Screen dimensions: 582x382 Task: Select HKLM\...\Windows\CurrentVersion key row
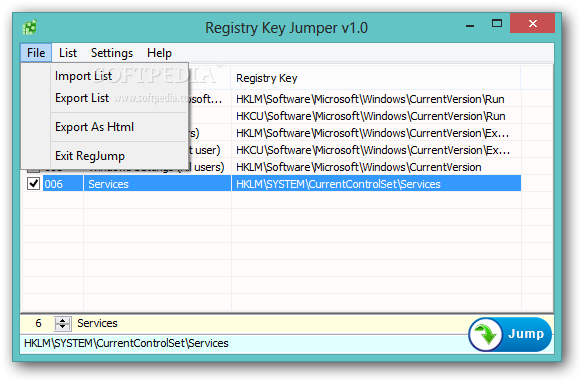(x=376, y=167)
